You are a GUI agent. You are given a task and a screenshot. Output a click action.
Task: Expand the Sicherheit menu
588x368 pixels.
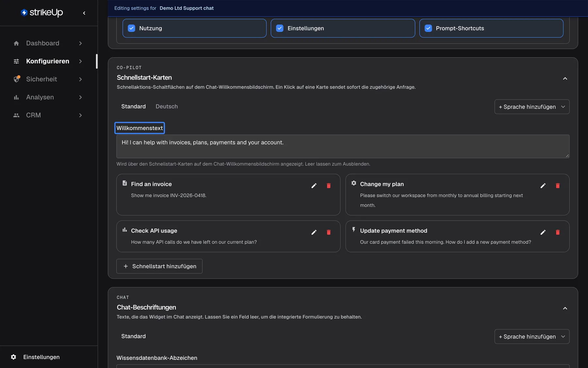(x=80, y=79)
